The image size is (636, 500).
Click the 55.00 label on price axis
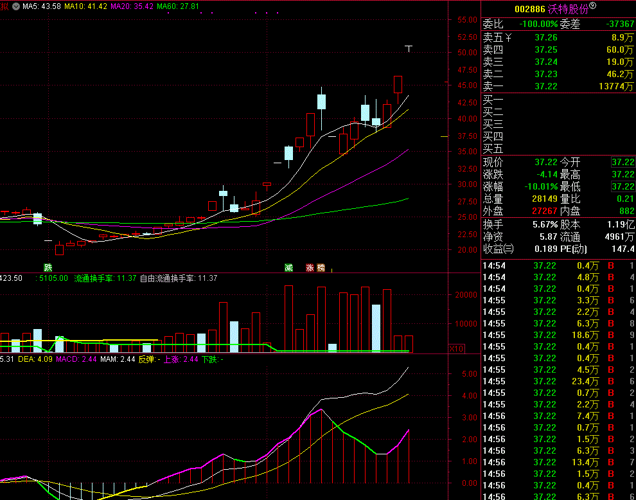(x=467, y=20)
